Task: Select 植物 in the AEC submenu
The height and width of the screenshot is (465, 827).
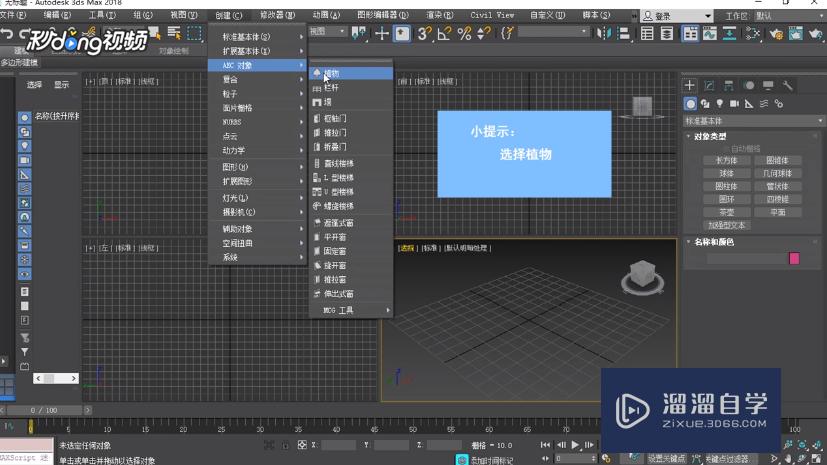Action: tap(332, 73)
